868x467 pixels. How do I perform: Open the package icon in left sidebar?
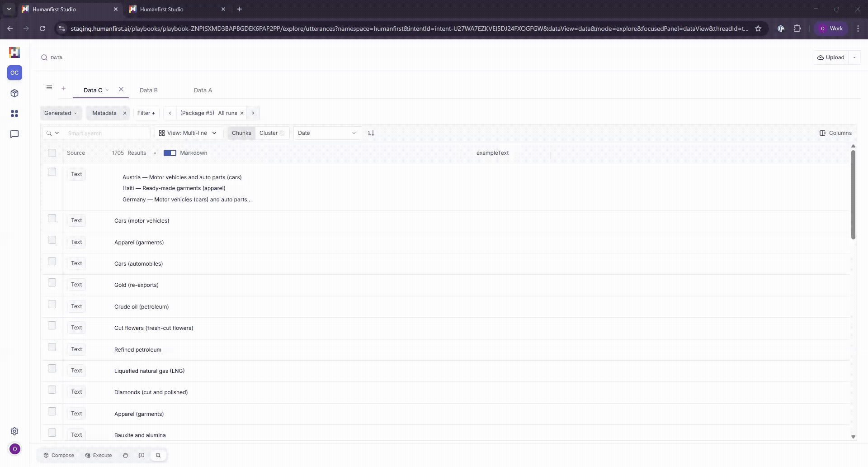pos(14,93)
